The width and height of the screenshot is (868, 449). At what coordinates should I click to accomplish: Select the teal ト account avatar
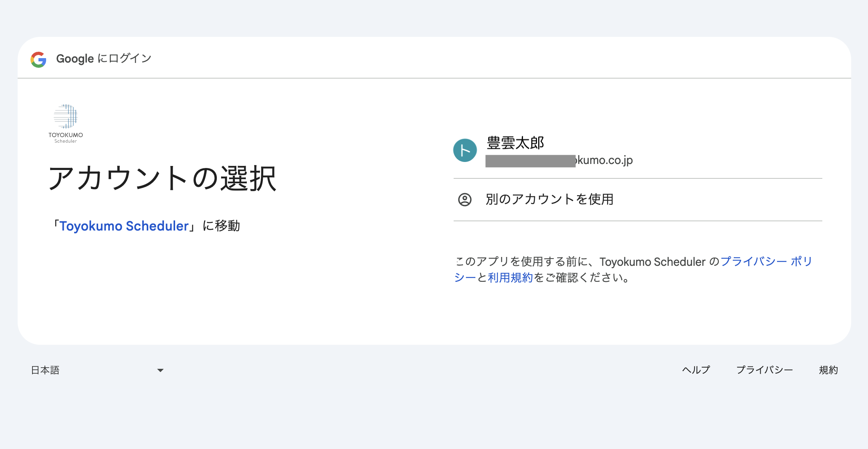(x=465, y=150)
